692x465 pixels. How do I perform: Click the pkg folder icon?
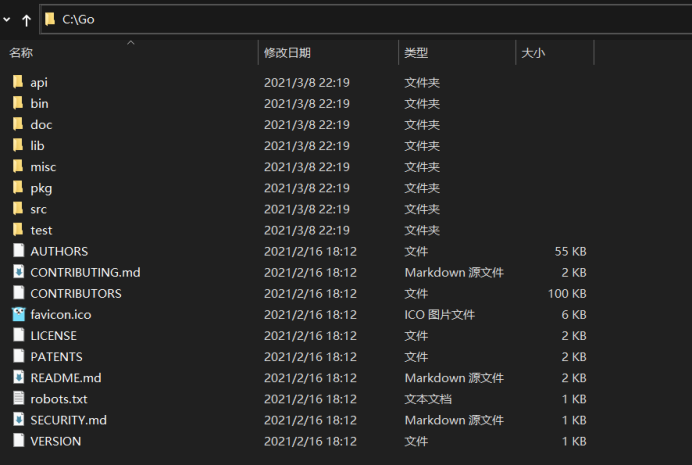tap(18, 188)
